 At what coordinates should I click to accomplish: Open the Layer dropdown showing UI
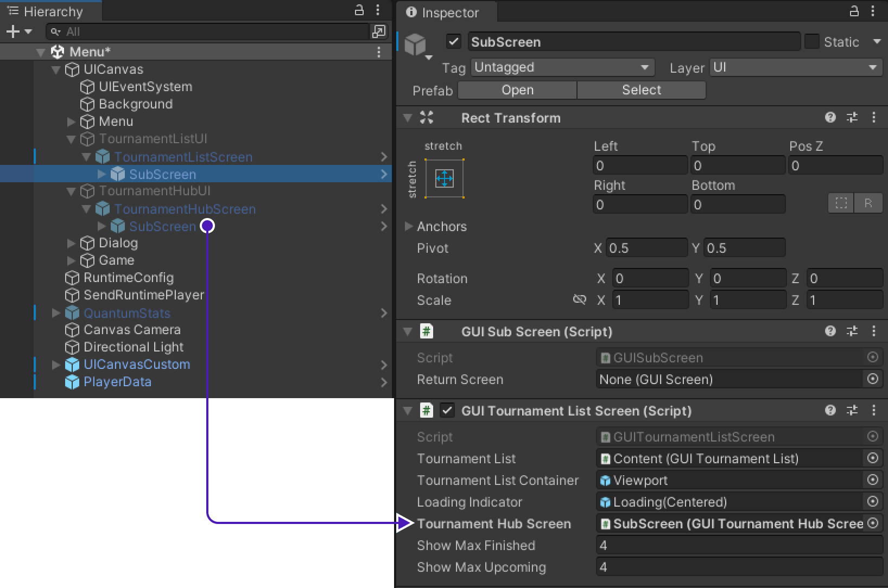pos(795,67)
